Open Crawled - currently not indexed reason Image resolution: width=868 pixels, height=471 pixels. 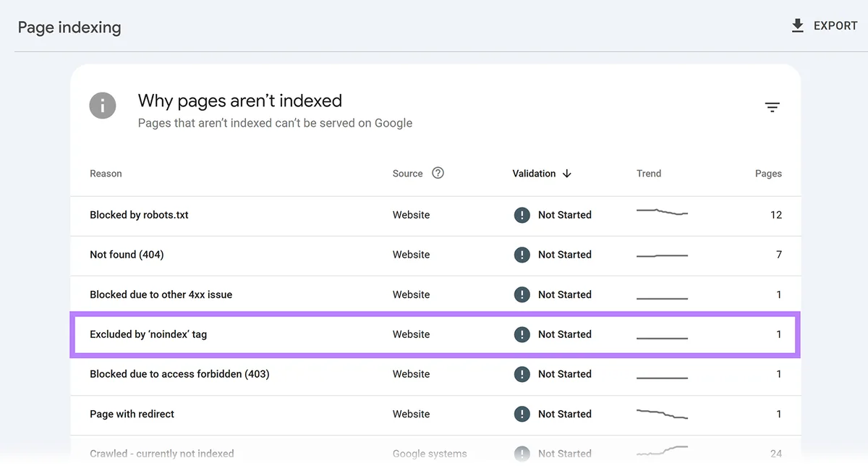tap(162, 454)
